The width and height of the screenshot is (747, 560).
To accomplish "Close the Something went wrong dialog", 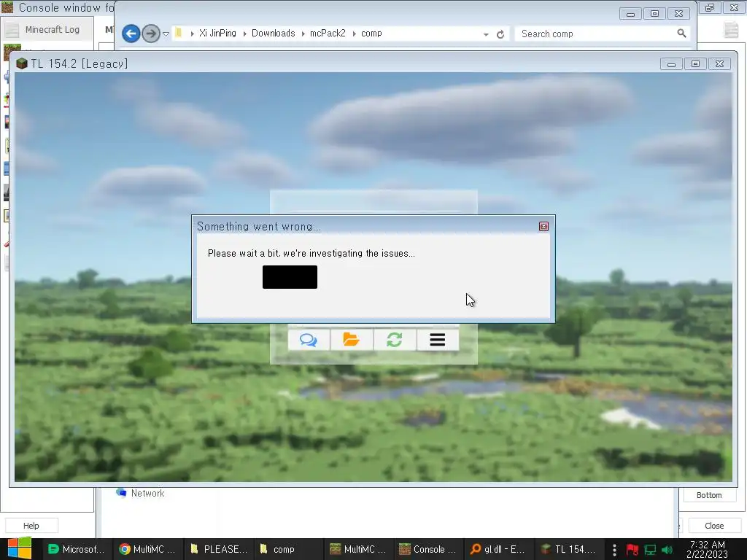I will click(x=543, y=227).
